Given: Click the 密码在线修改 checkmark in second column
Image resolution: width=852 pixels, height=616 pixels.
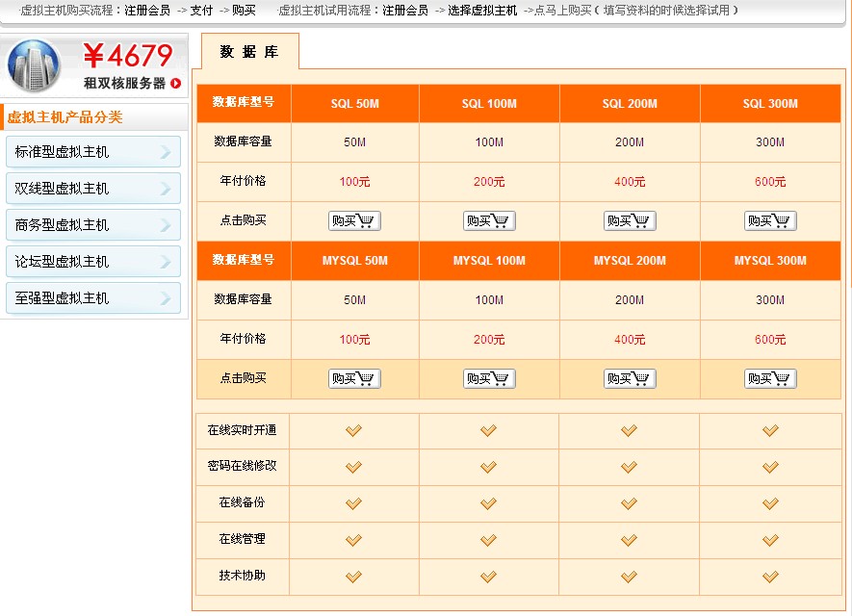Looking at the screenshot, I should (x=488, y=467).
